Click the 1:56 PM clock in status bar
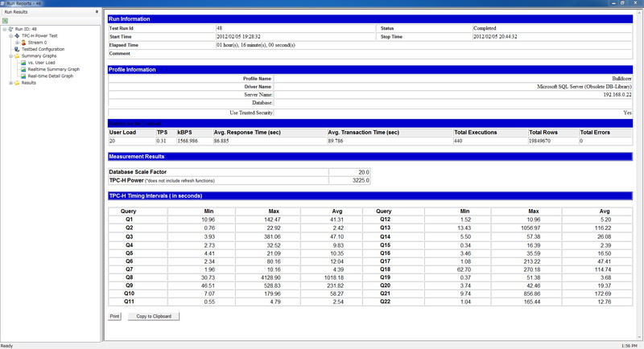Screen dimensions: 644x349 click(630, 346)
